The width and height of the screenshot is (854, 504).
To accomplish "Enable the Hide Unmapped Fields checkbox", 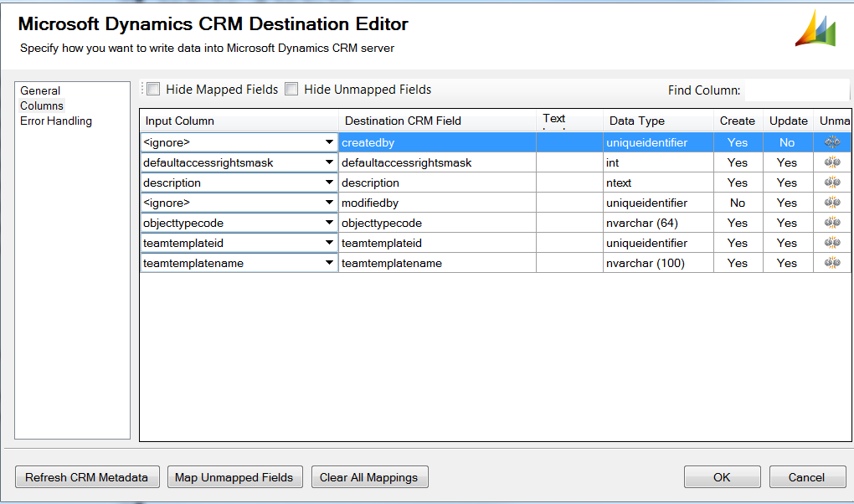I will (291, 90).
